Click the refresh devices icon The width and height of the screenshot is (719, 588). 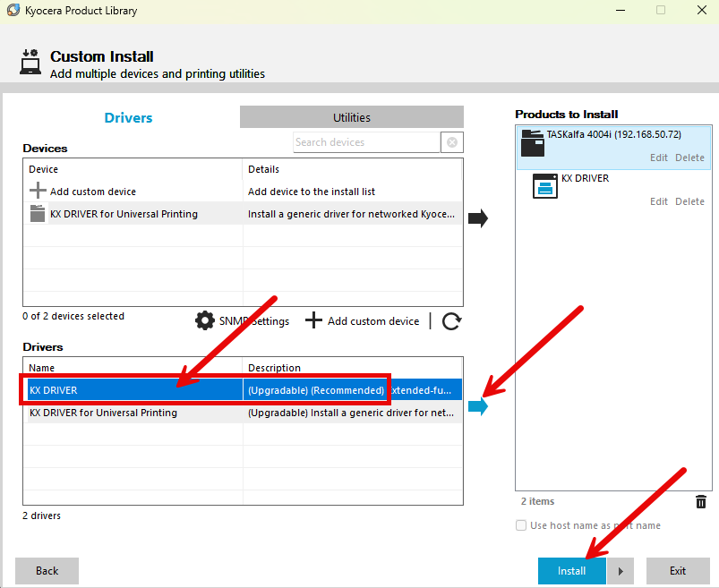pyautogui.click(x=451, y=320)
